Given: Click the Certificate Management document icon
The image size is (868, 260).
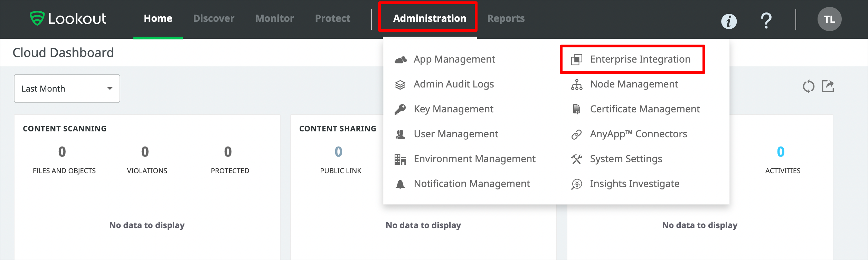Looking at the screenshot, I should 576,109.
